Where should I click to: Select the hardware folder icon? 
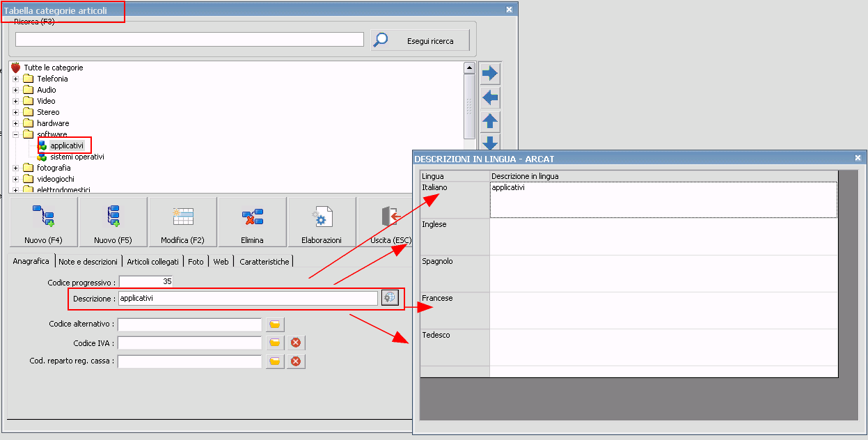pos(28,123)
